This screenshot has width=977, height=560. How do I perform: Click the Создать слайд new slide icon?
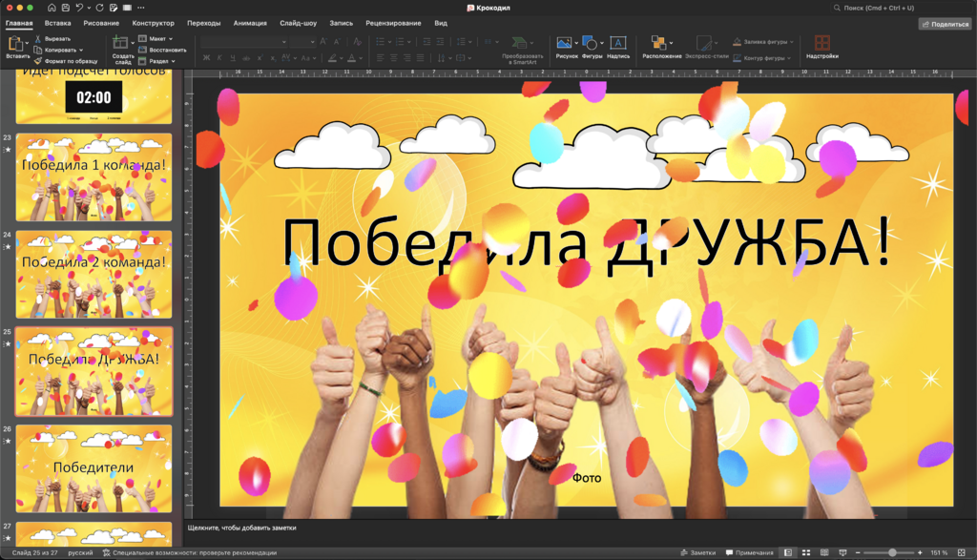tap(120, 43)
